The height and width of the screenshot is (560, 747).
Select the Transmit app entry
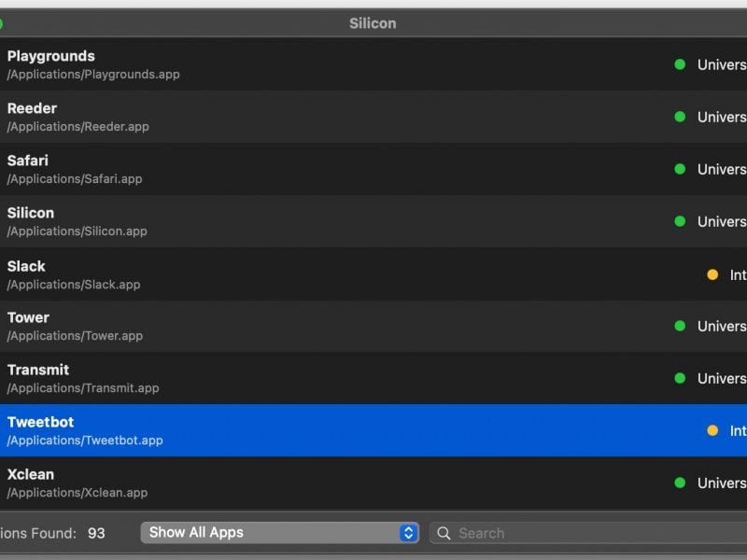[x=38, y=370]
